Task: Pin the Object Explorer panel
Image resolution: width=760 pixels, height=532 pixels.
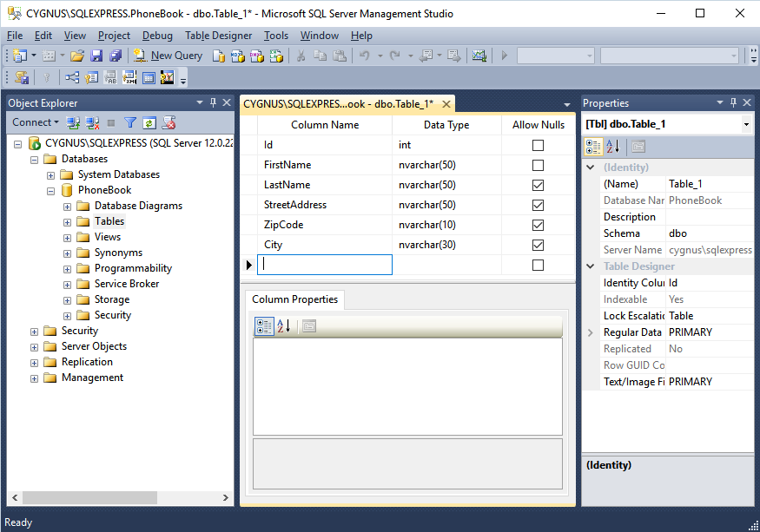Action: pos(213,102)
